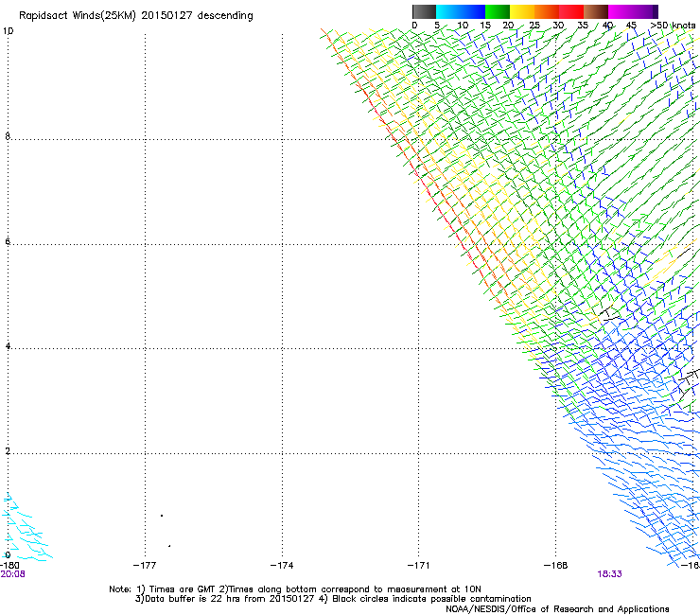The width and height of the screenshot is (700, 615).
Task: Click the cyan 5-10 knots color swatch
Action: click(448, 11)
